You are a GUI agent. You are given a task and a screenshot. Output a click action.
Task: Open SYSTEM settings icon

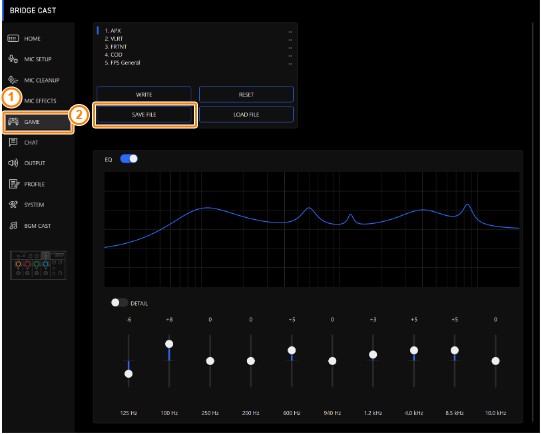tap(13, 205)
